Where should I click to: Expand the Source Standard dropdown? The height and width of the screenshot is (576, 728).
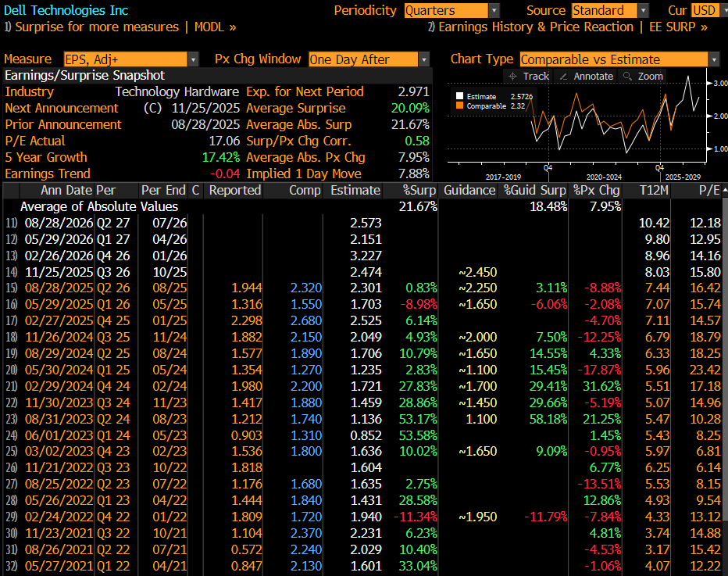643,10
